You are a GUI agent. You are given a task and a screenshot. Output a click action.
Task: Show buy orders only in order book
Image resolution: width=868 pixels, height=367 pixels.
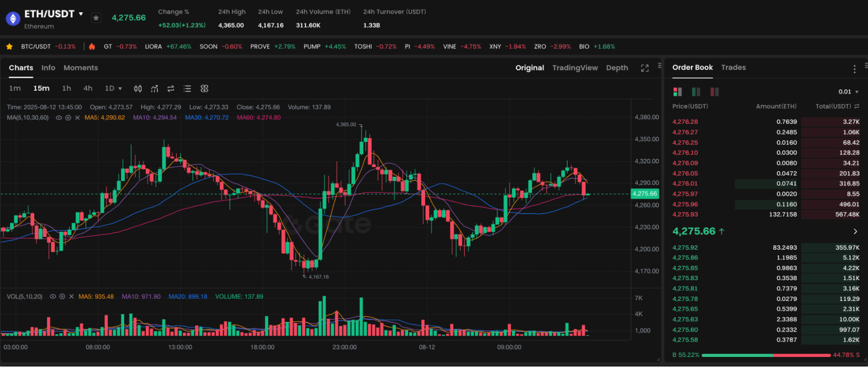(696, 92)
